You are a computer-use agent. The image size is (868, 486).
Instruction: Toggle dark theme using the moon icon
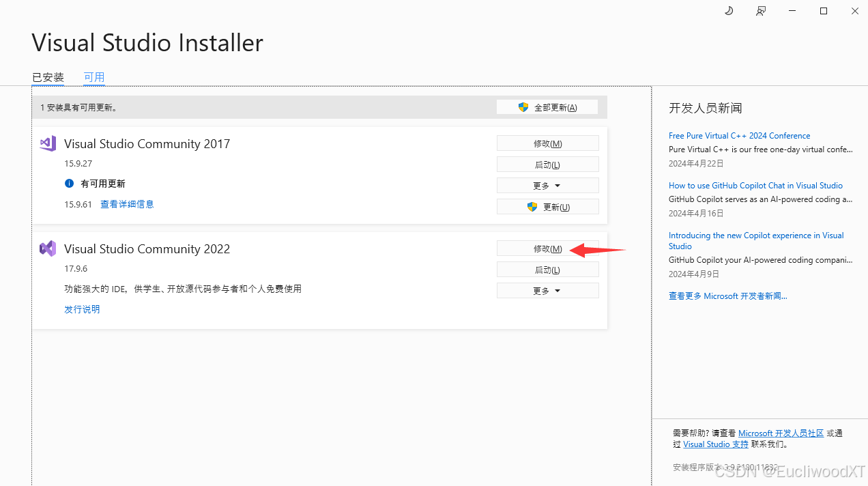(x=728, y=11)
